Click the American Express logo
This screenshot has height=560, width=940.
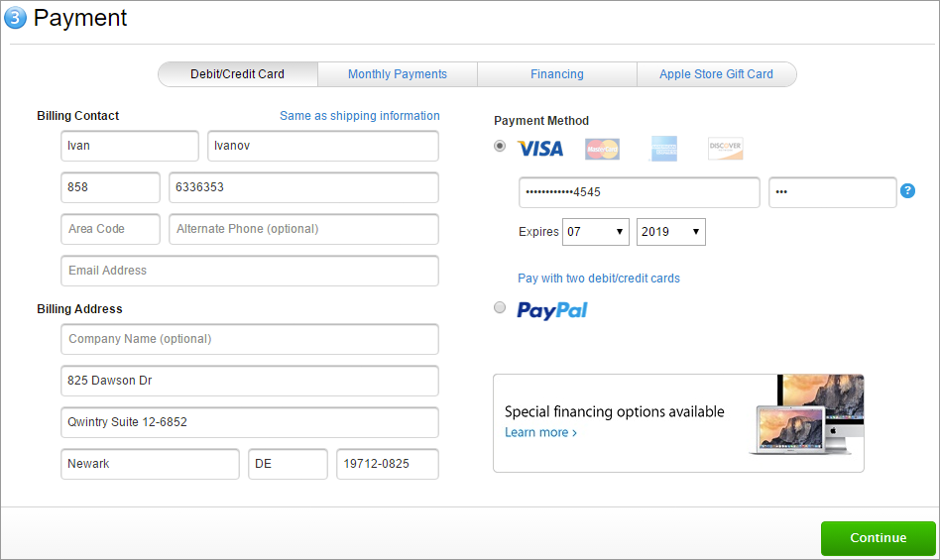663,149
